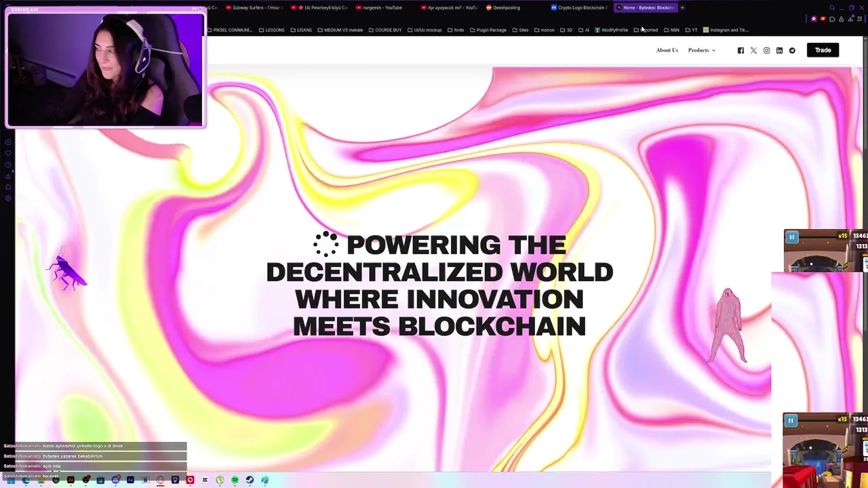Switch to Ayı uyuyacak mı YouTube tab

[x=449, y=7]
